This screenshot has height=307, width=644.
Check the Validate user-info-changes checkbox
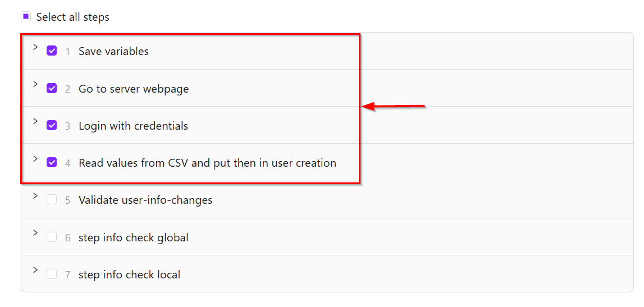point(52,199)
